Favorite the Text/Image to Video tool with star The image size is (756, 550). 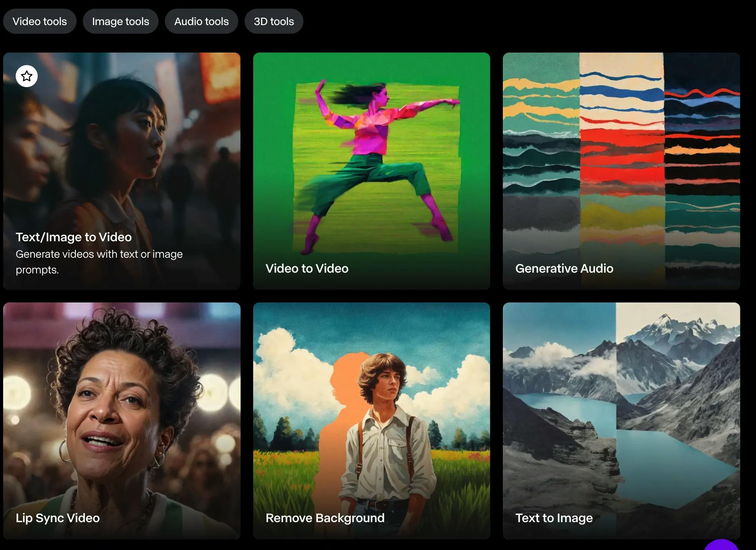tap(27, 76)
